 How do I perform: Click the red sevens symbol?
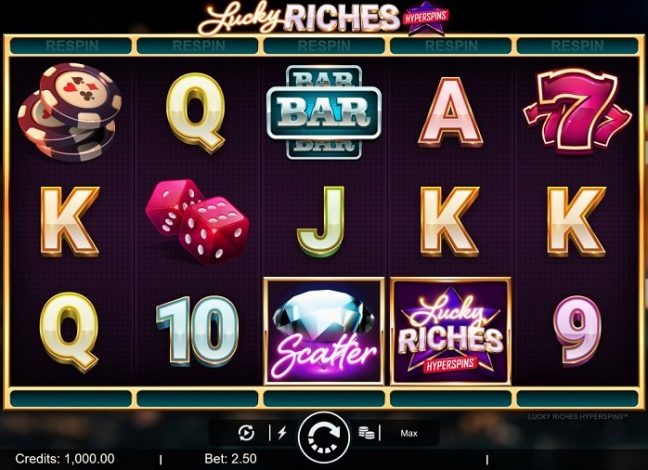[577, 110]
